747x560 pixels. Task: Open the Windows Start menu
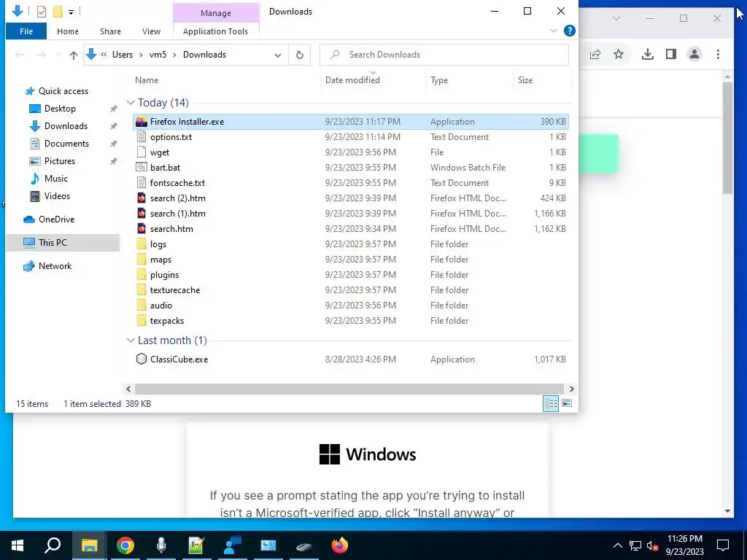click(18, 545)
